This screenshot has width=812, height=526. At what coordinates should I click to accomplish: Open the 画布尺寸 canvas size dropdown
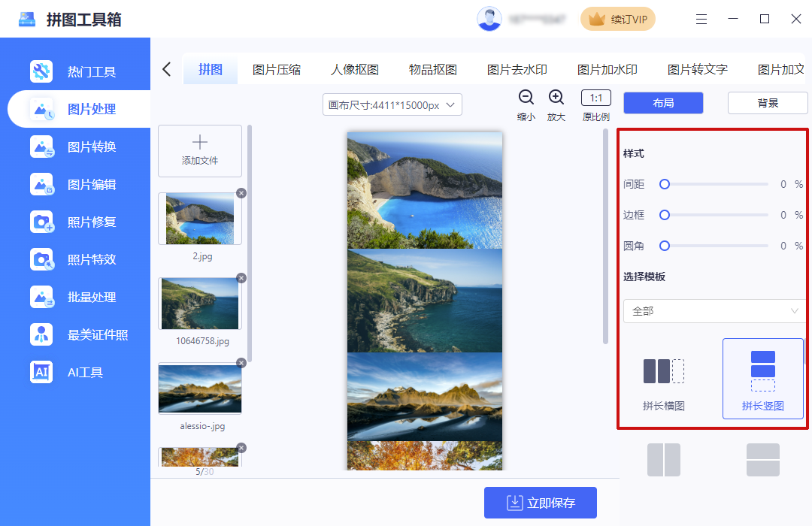392,105
